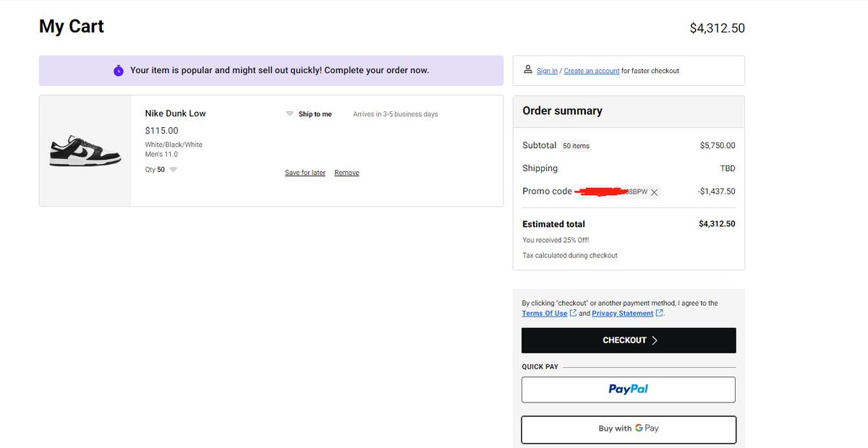Click the Sign In link
Screen dimensions: 868x448
click(547, 71)
